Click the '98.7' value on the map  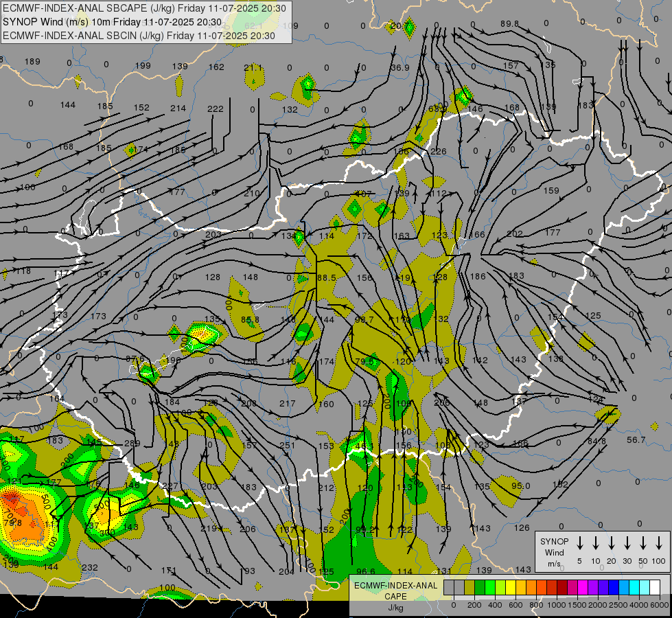pos(364,320)
